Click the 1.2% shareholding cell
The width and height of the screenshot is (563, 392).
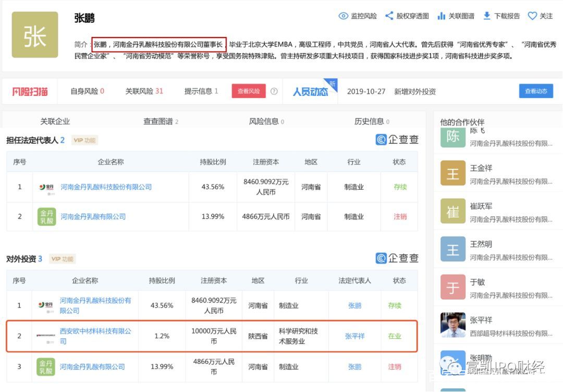[x=162, y=336]
